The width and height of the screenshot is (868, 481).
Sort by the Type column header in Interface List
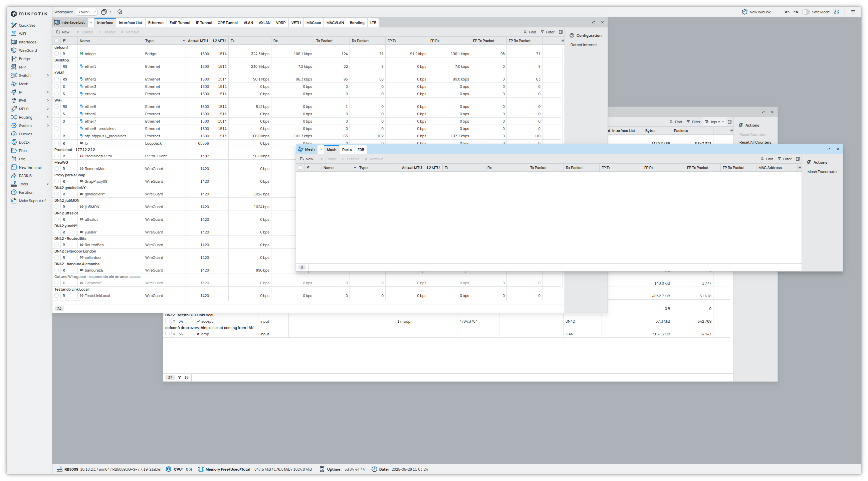point(164,41)
